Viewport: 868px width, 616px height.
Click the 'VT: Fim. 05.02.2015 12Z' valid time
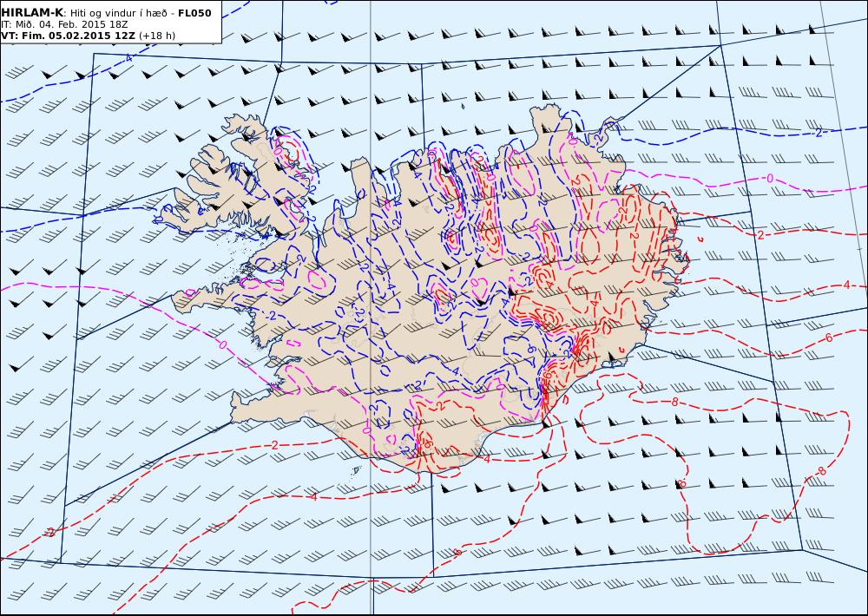point(68,36)
